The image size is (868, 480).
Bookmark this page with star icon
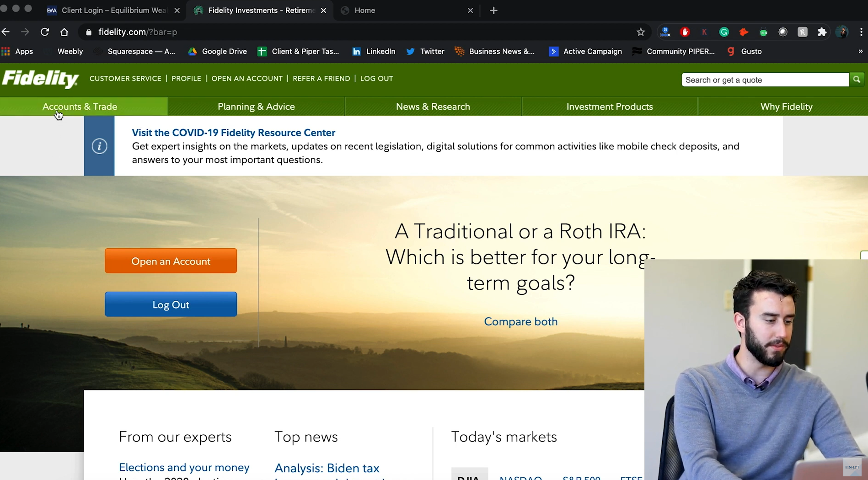point(640,32)
